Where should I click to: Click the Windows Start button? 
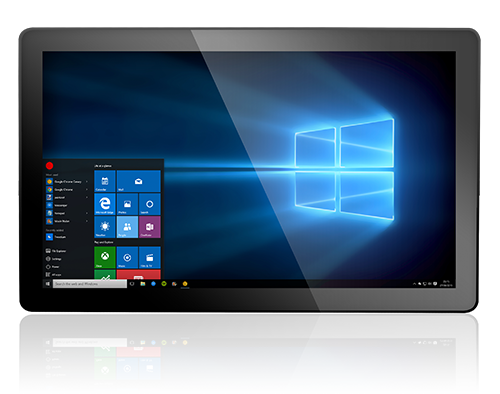[x=48, y=284]
